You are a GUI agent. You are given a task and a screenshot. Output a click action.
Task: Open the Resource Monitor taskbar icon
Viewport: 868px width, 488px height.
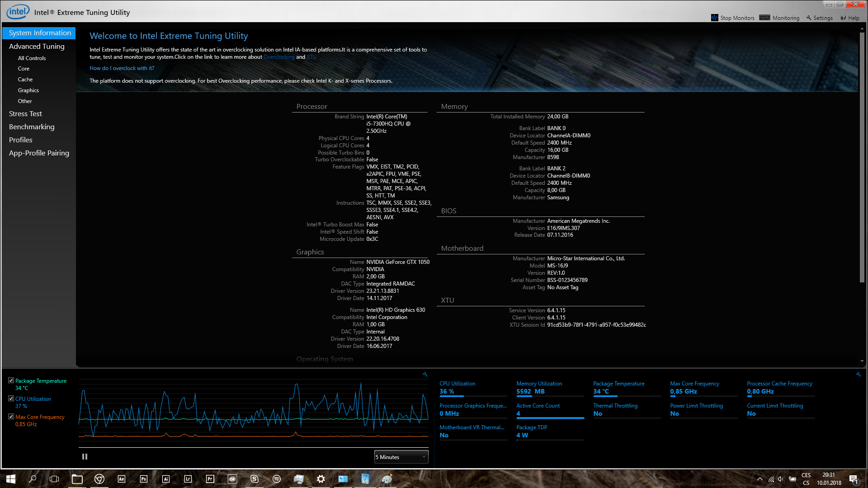[299, 479]
